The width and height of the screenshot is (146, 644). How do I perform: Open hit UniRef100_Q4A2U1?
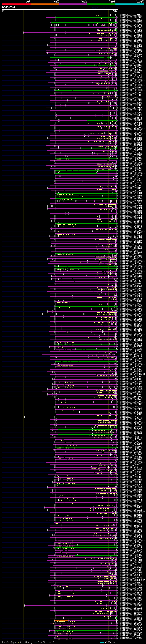[x=131, y=25]
